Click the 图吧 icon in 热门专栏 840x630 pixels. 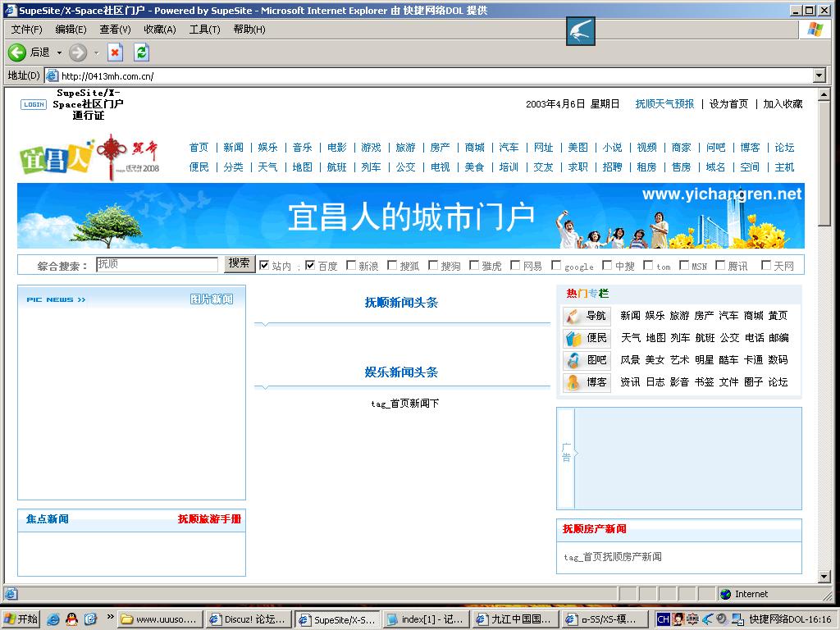573,360
